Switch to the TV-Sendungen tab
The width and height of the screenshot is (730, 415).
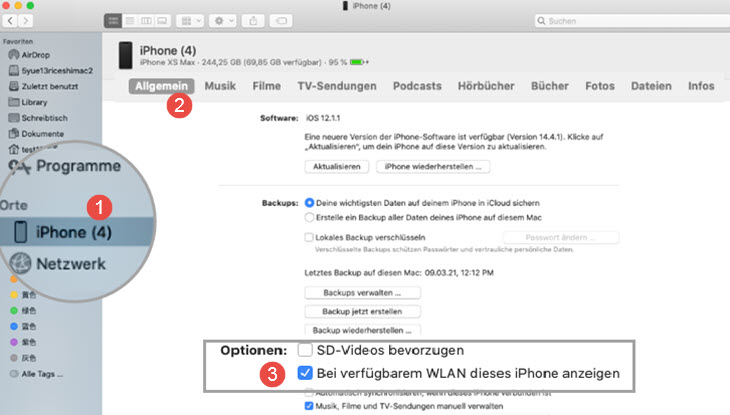[337, 86]
